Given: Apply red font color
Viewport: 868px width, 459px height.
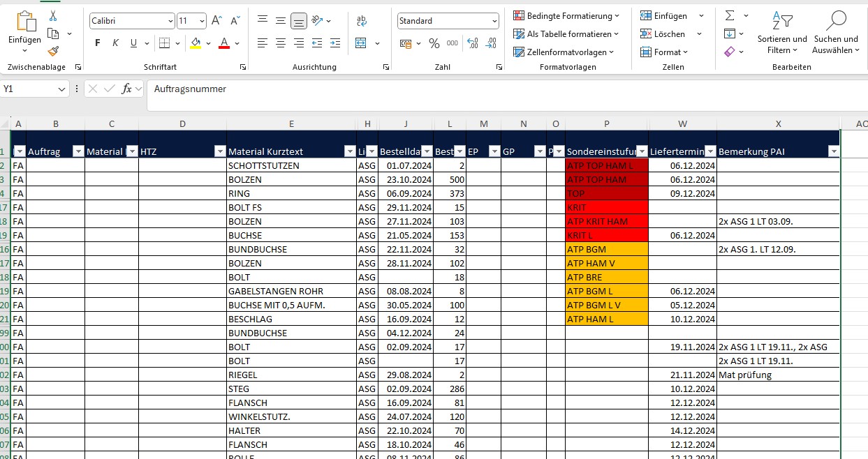Looking at the screenshot, I should [224, 43].
